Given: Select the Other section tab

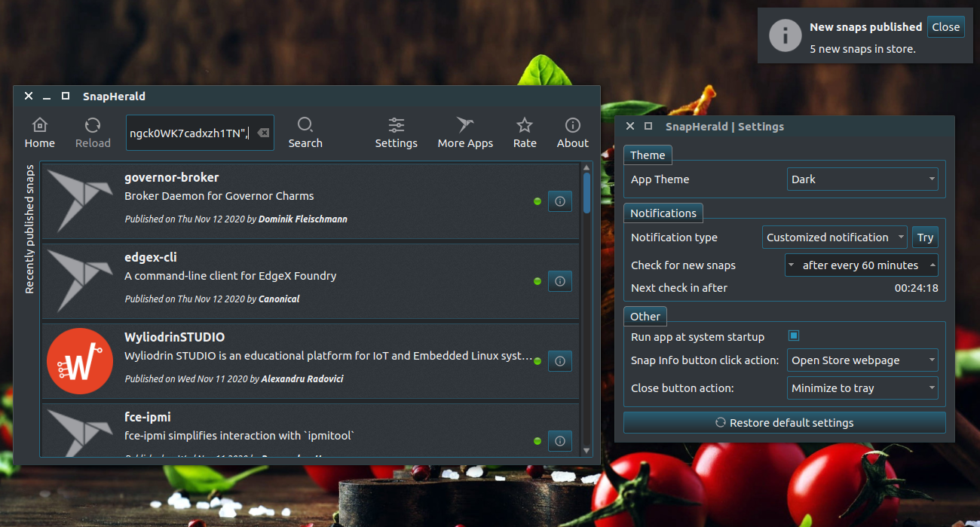Looking at the screenshot, I should (645, 316).
